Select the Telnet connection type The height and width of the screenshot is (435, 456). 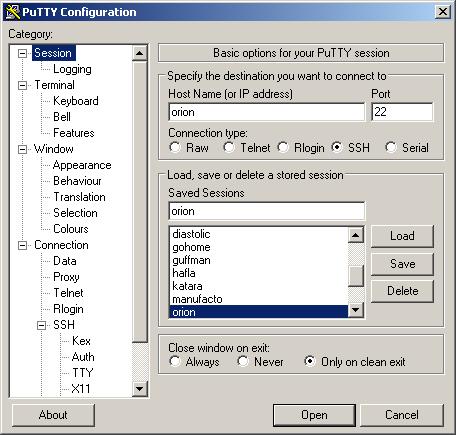[x=229, y=147]
